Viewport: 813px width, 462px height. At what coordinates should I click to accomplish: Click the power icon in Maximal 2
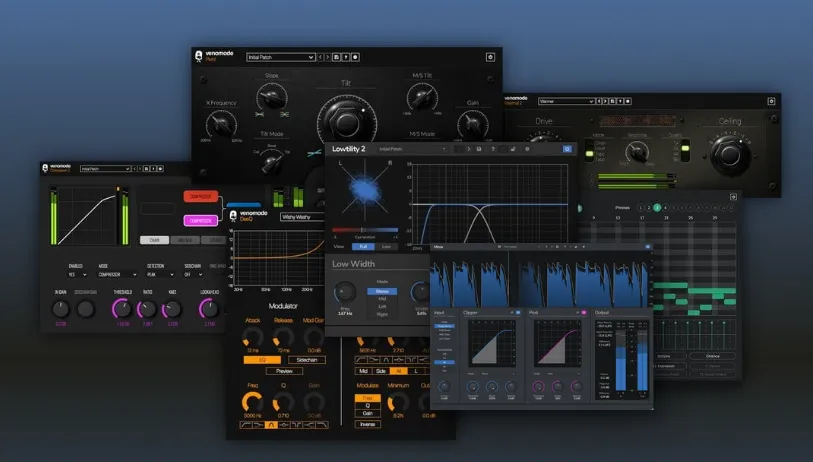[x=771, y=101]
